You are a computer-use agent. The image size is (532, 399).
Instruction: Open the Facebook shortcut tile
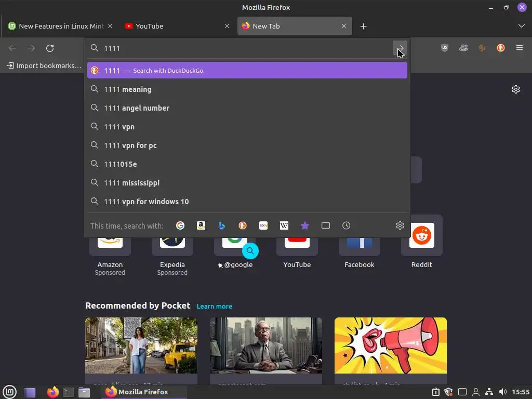click(360, 246)
